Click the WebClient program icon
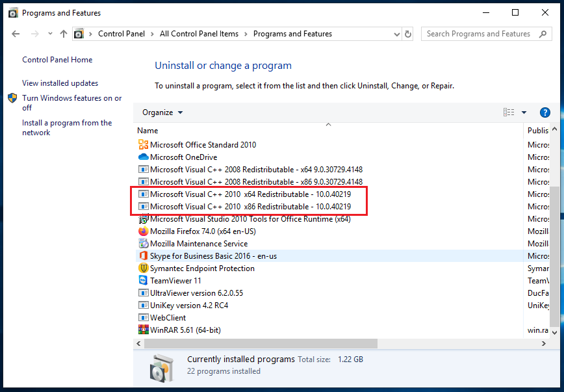This screenshot has width=564, height=392. [143, 317]
